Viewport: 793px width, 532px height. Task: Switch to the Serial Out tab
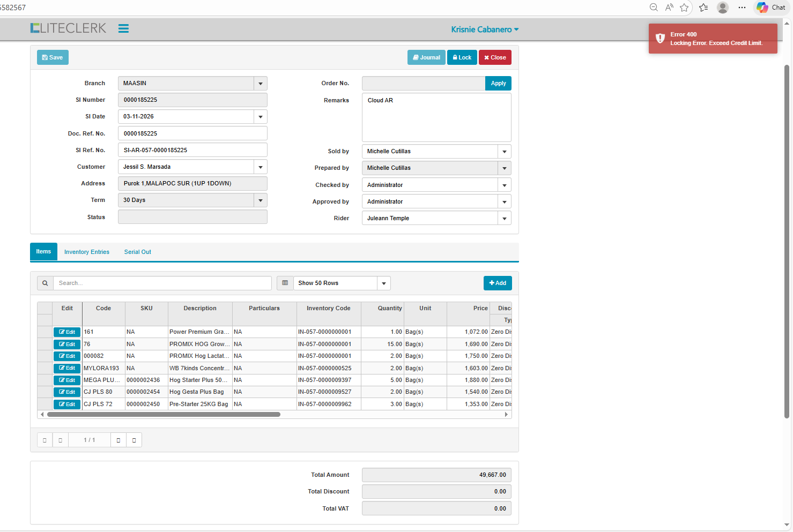(138, 252)
